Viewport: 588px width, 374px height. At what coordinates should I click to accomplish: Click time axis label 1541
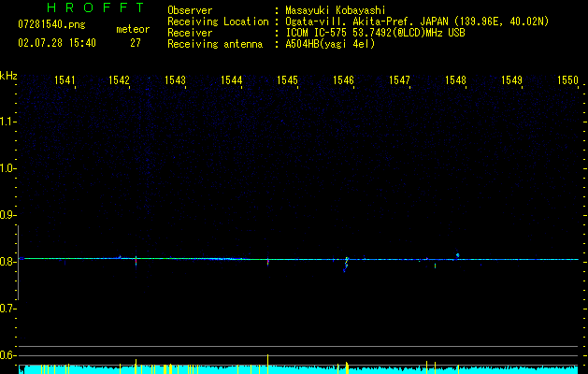pyautogui.click(x=65, y=80)
